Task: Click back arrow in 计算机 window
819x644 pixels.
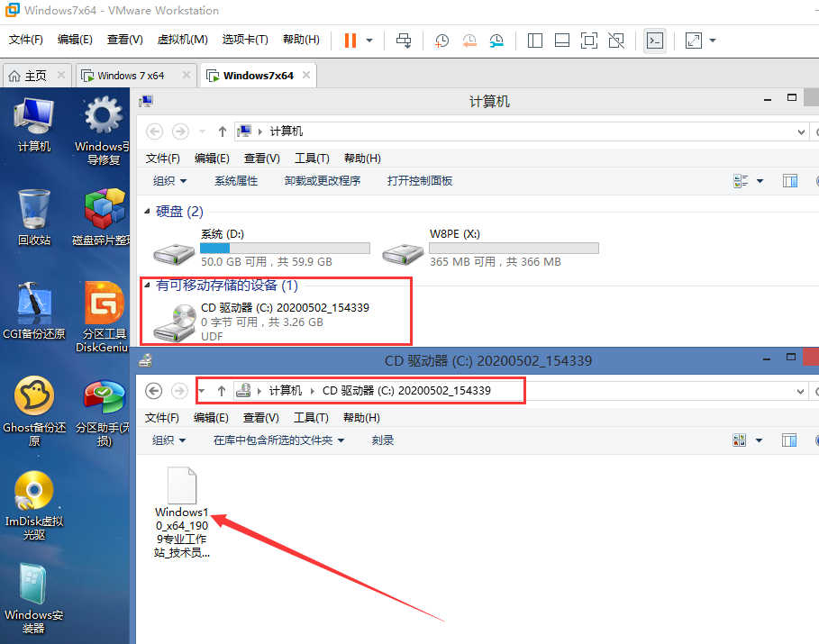Action: [x=154, y=132]
